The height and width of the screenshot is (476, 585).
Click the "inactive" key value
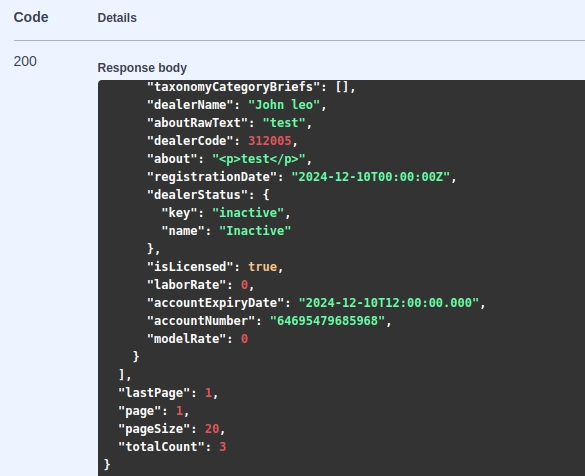tap(248, 213)
